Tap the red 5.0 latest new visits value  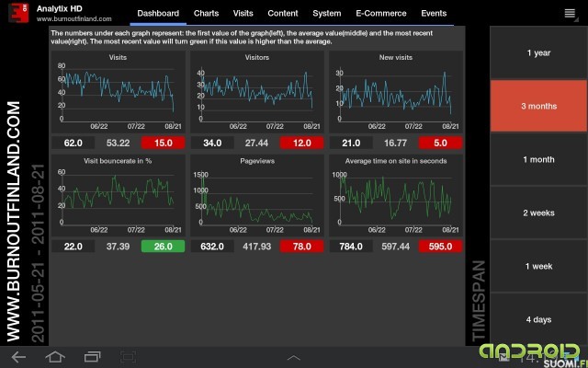pos(440,143)
